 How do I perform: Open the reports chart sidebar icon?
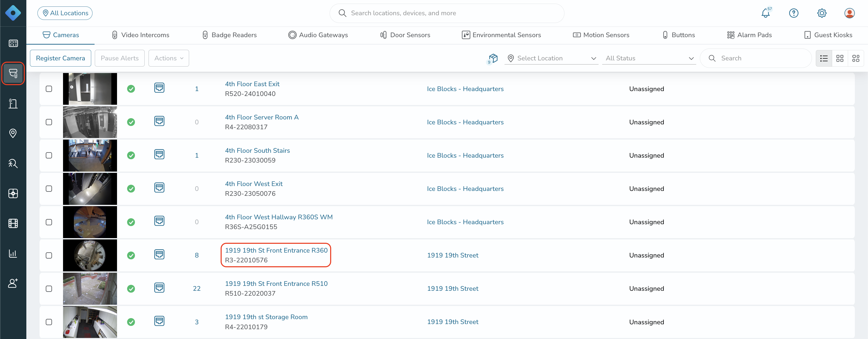click(13, 253)
